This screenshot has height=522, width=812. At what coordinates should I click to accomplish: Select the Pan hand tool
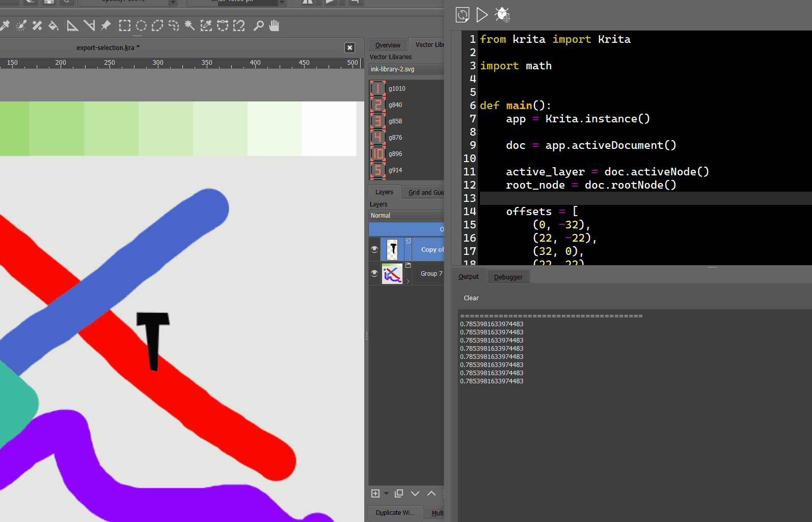275,25
